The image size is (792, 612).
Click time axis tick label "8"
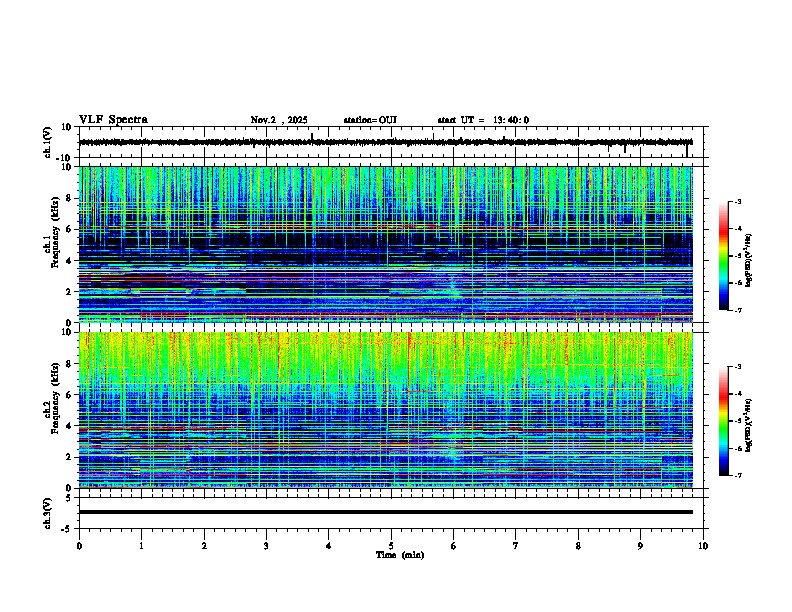[x=578, y=546]
